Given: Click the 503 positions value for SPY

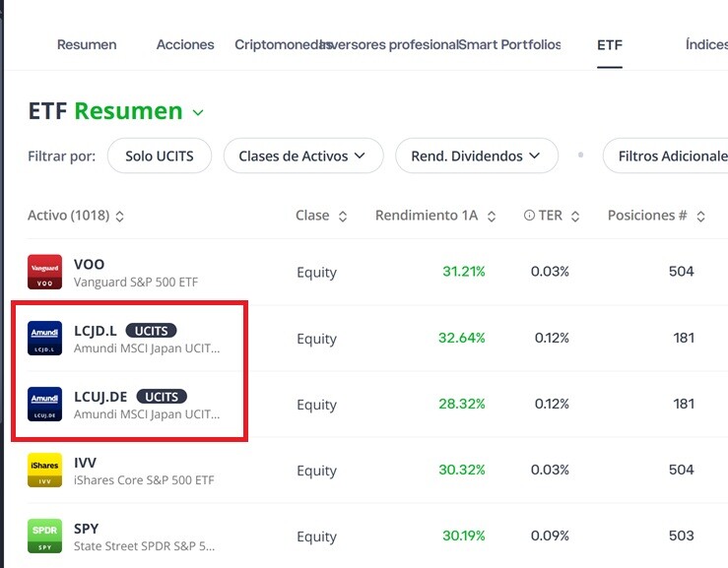Looking at the screenshot, I should (x=682, y=536).
